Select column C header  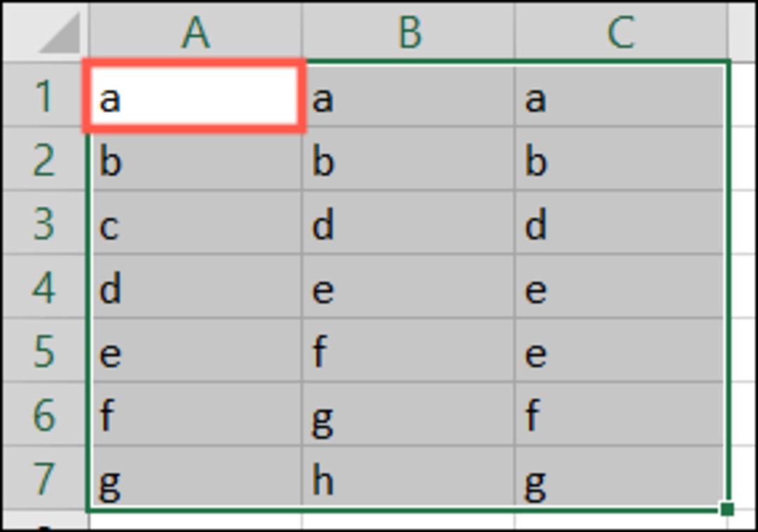click(620, 32)
